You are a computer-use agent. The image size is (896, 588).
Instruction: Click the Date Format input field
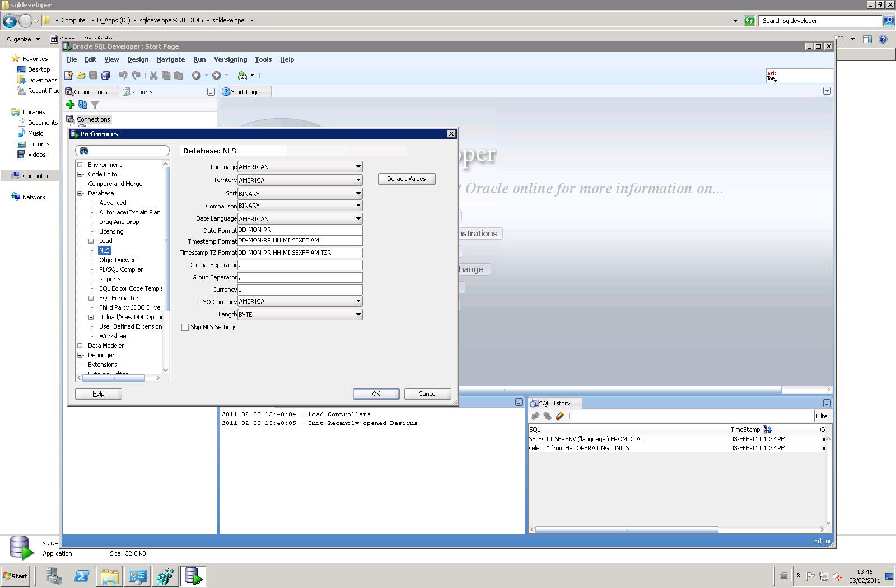click(x=300, y=230)
